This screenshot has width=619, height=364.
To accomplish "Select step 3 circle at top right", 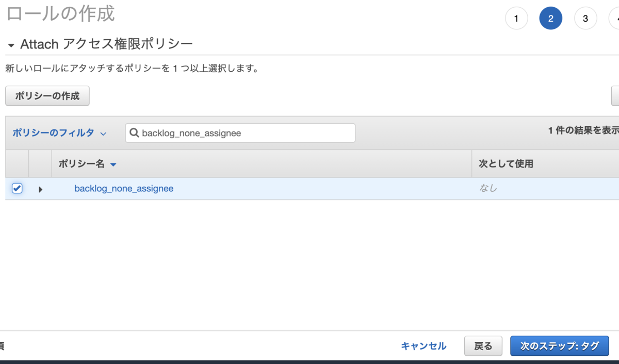I will (585, 18).
